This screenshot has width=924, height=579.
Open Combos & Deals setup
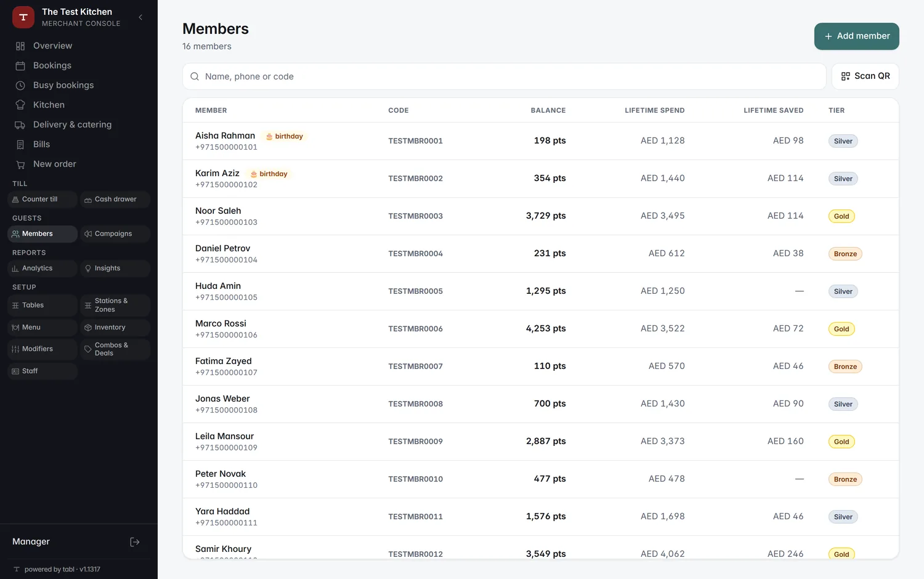coord(115,349)
